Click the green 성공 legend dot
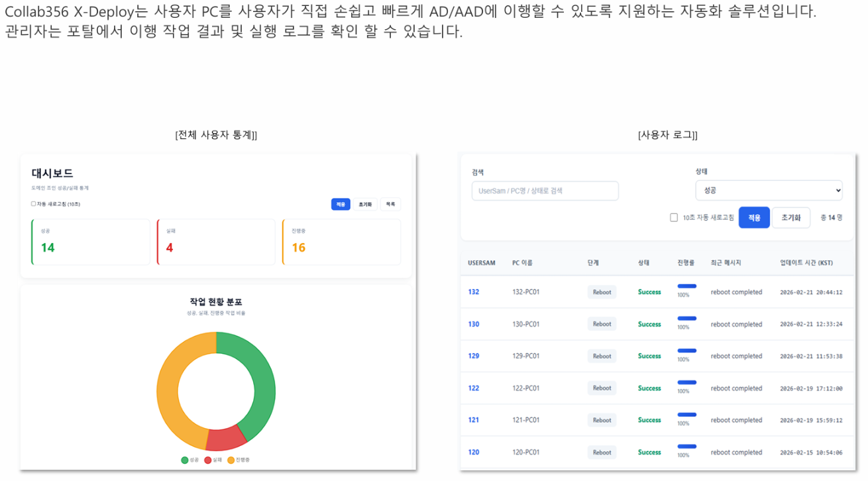Image resolution: width=868 pixels, height=481 pixels. coord(185,460)
